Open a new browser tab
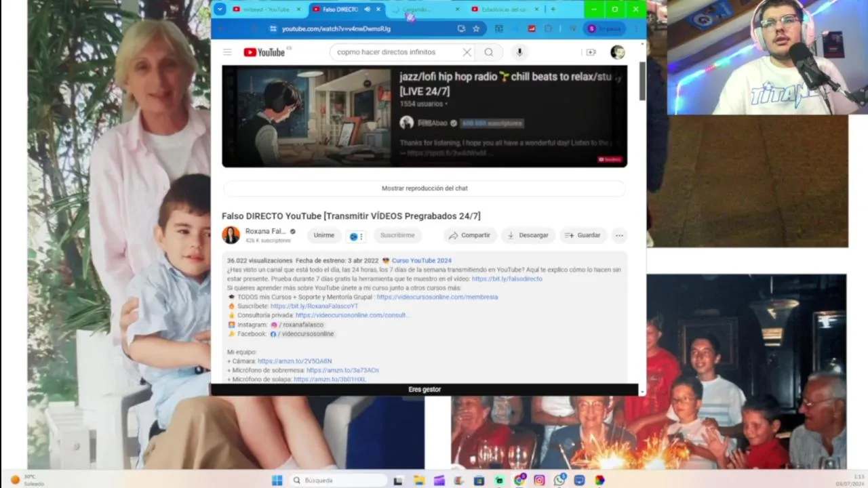The image size is (868, 488). 553,9
